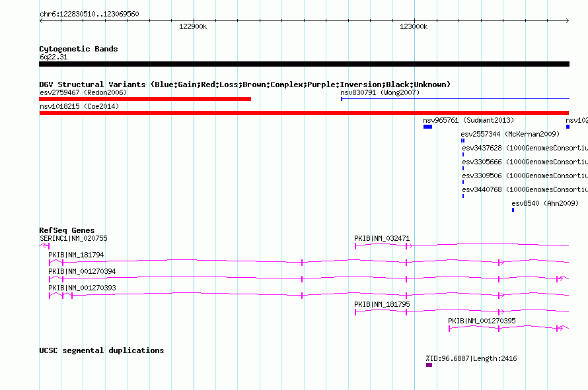
Task: Open the nsv830791 (Wong2007) variant label
Action: click(x=380, y=92)
